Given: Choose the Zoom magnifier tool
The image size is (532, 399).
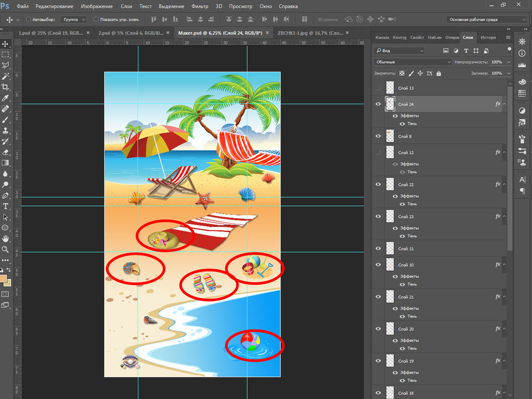Looking at the screenshot, I should [5, 249].
